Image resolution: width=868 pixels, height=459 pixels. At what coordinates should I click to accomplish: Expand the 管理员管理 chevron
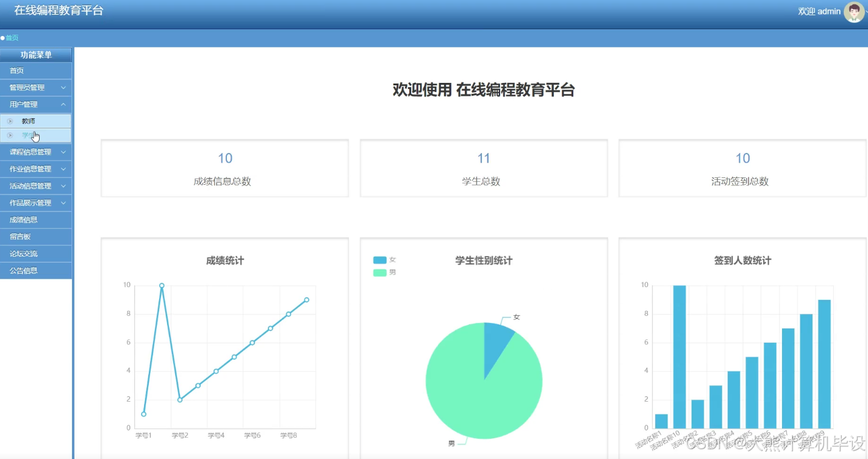coord(63,88)
